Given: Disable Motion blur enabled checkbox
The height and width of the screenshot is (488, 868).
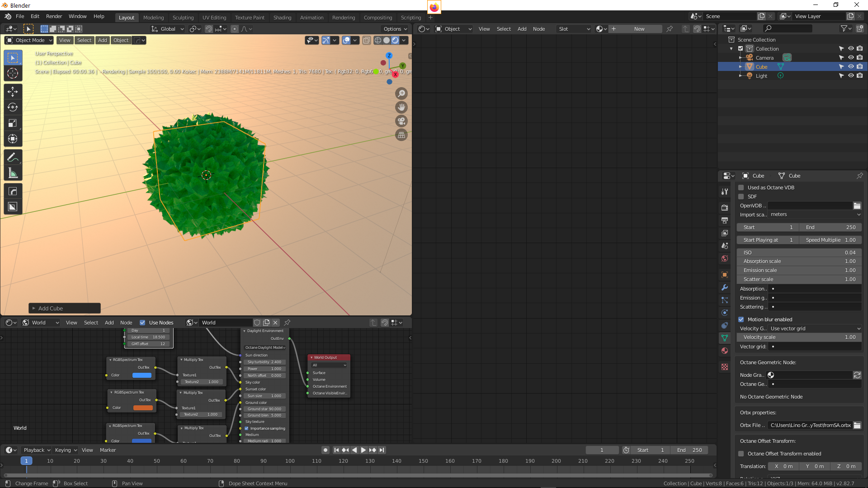Looking at the screenshot, I should point(741,319).
